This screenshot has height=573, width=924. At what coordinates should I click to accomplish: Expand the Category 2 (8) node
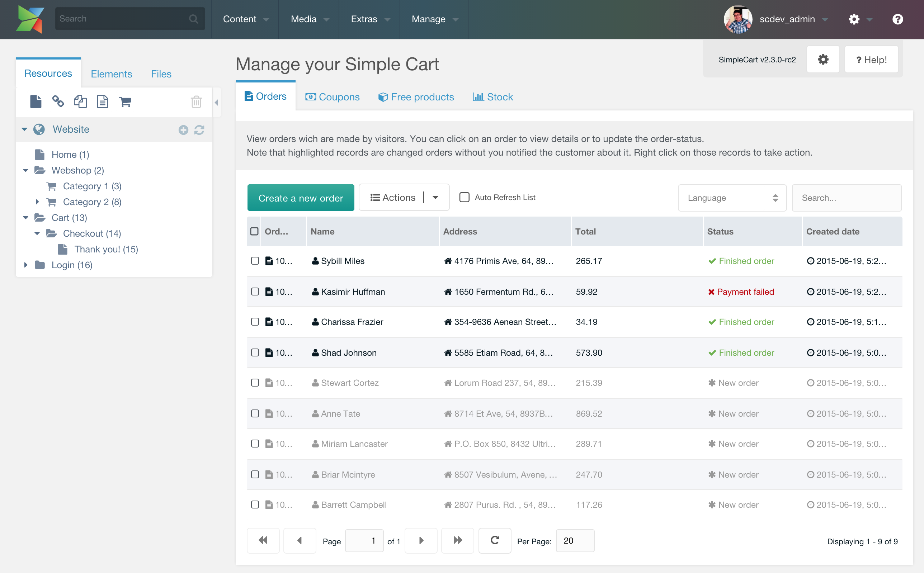point(37,202)
